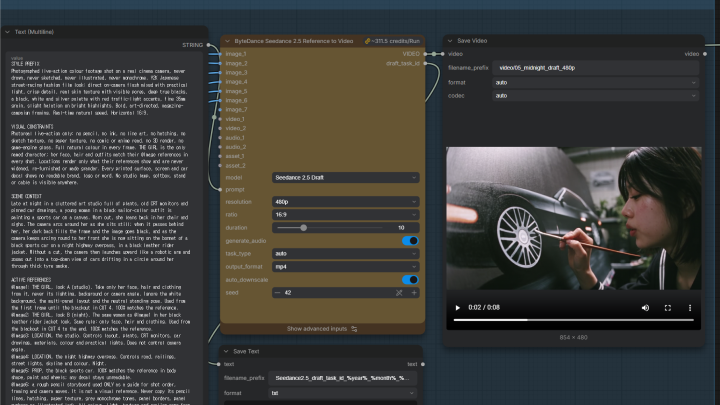Open the resolution 480p dropdown

pos(345,202)
